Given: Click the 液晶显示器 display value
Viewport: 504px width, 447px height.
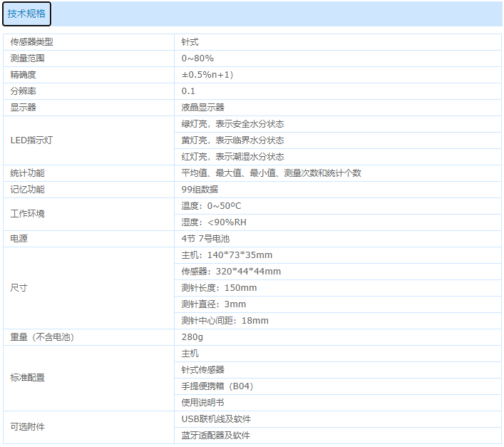Looking at the screenshot, I should 203,108.
